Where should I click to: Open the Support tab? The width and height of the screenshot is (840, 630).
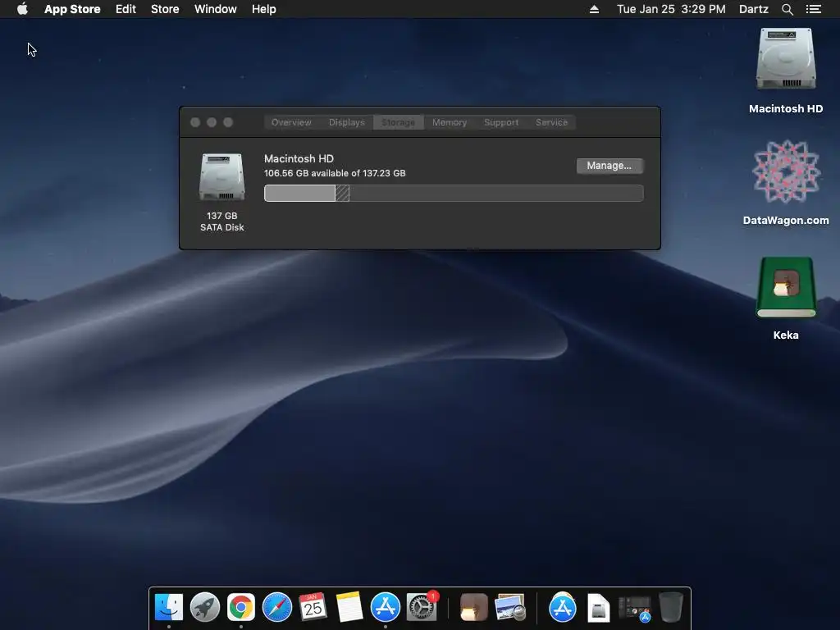click(501, 122)
